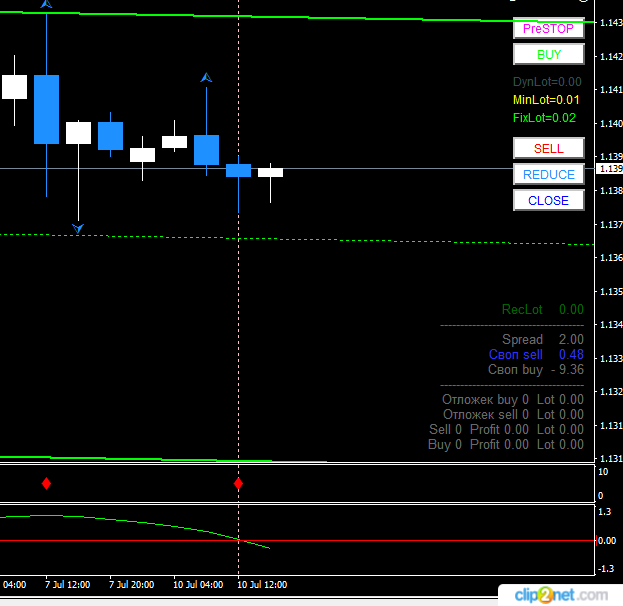Screen dimensions: 623x606
Task: Click the PreSTOP button
Action: point(549,28)
